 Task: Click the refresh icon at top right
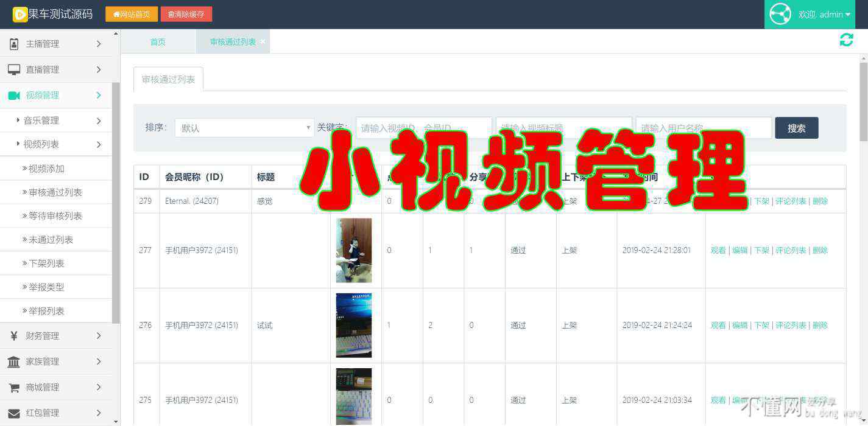[x=846, y=40]
